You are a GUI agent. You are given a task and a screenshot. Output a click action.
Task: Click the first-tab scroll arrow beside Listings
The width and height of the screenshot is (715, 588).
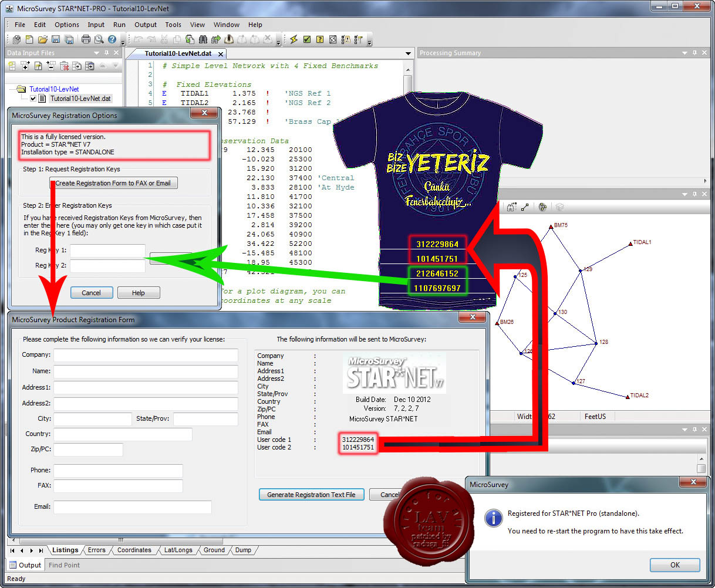14,550
